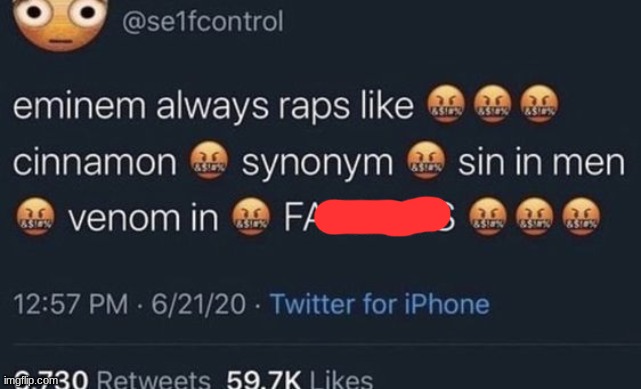This screenshot has width=641, height=389.
Task: View the 59.7K Likes list
Action: 300,379
